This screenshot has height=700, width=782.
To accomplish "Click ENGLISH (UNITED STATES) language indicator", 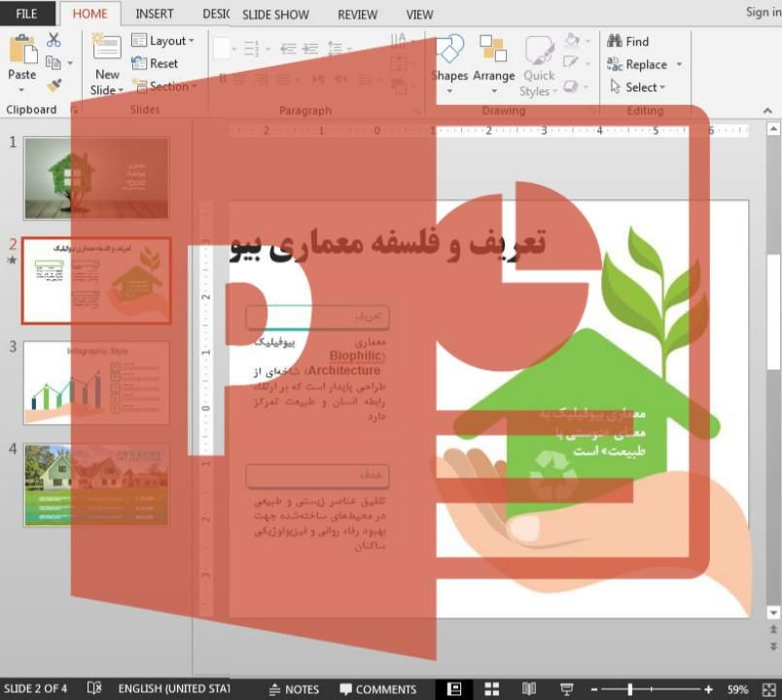I will tap(173, 689).
